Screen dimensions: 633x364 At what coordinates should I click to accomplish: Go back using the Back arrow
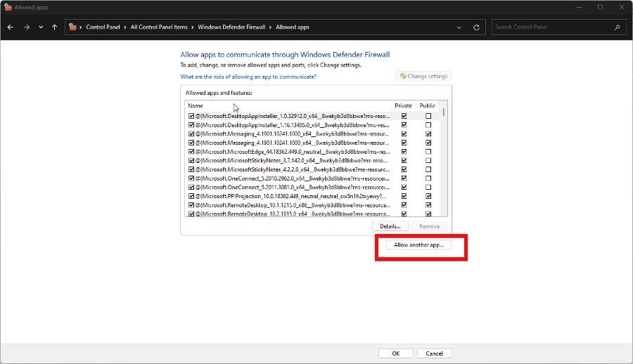click(x=11, y=27)
